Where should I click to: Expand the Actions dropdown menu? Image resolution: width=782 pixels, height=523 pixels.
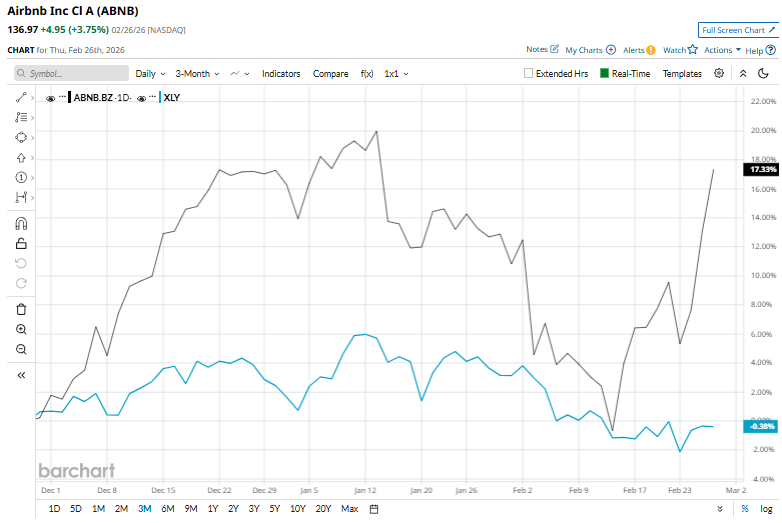(722, 50)
